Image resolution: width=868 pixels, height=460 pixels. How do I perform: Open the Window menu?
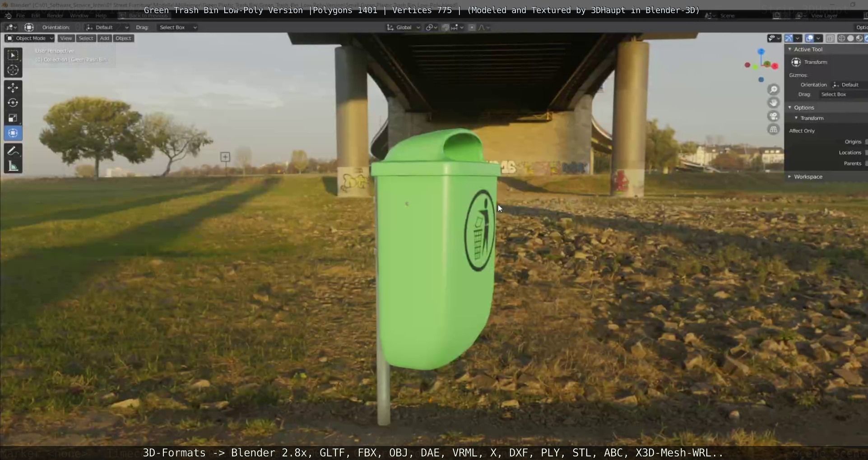pos(79,16)
